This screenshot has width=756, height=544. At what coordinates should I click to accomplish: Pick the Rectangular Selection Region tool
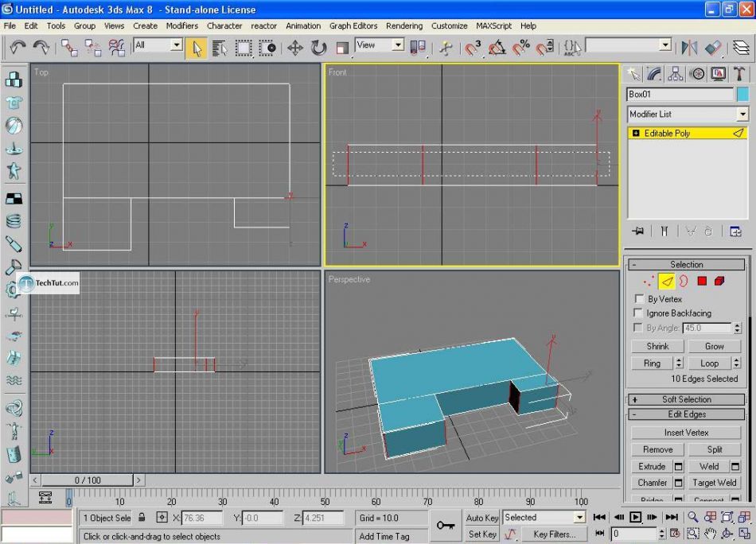[x=243, y=48]
